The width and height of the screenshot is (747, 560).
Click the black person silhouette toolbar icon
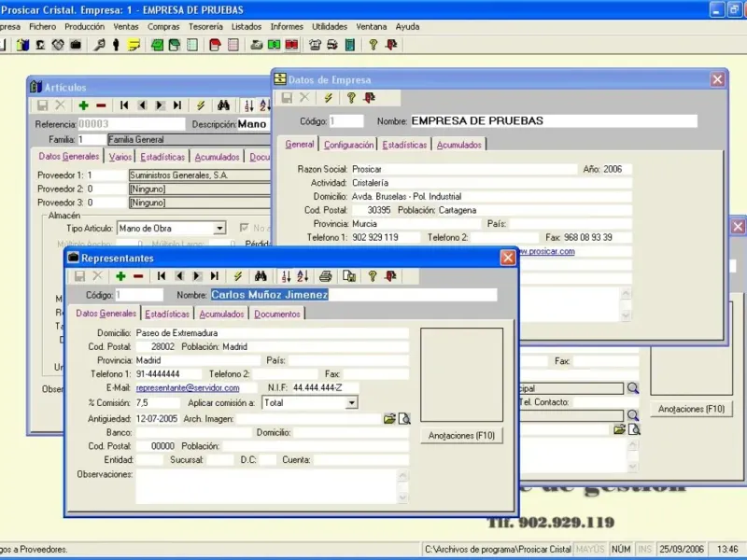(116, 45)
